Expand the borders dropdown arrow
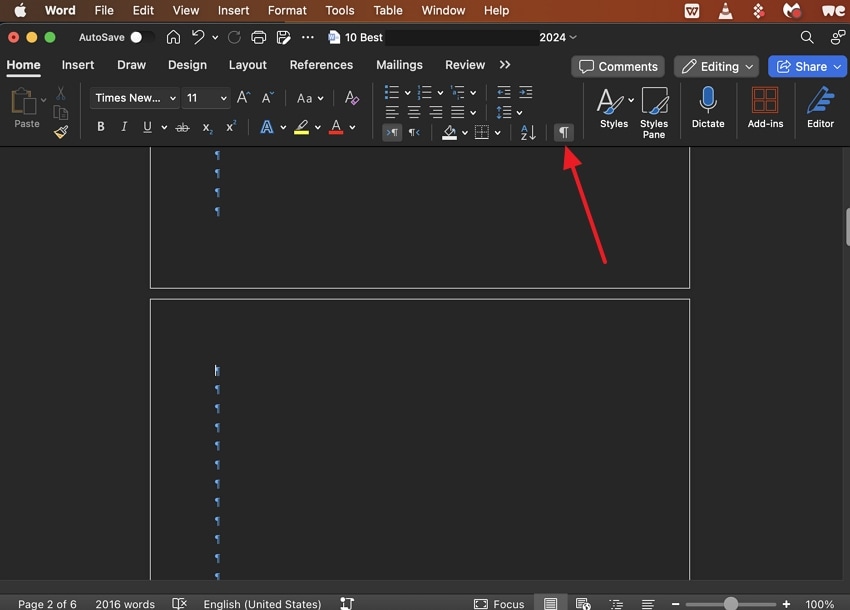Screen dimensions: 850x610 [x=498, y=132]
